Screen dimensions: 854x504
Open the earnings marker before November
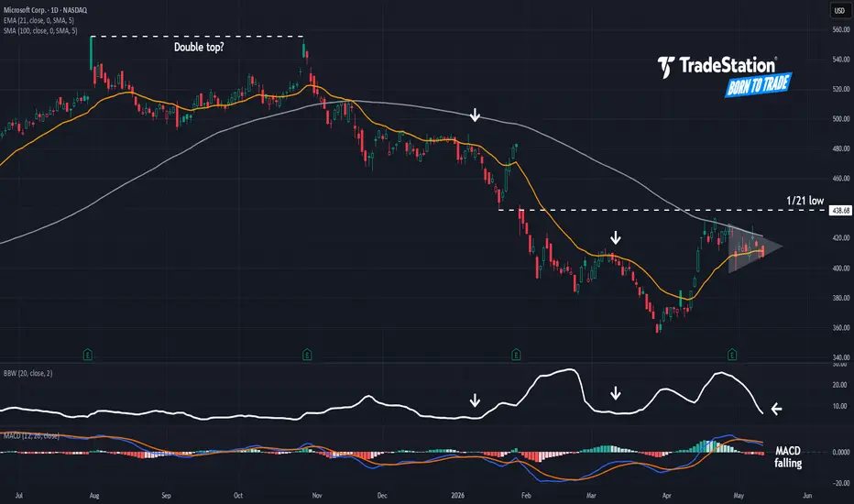click(307, 356)
